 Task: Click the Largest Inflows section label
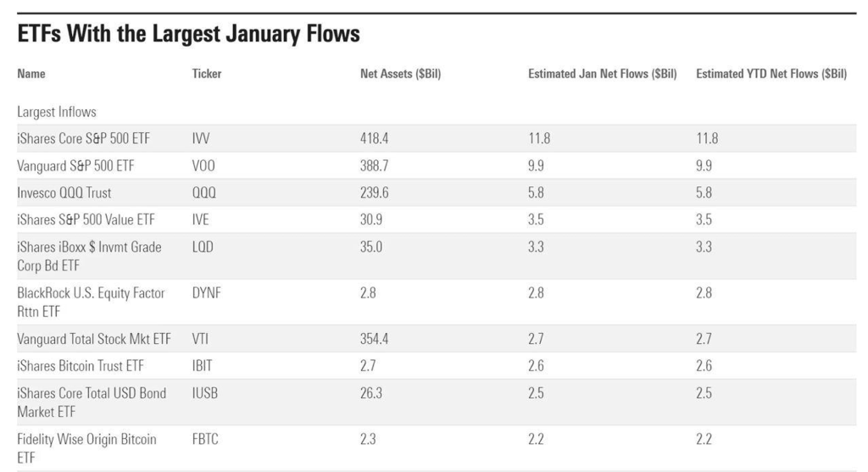(x=56, y=111)
